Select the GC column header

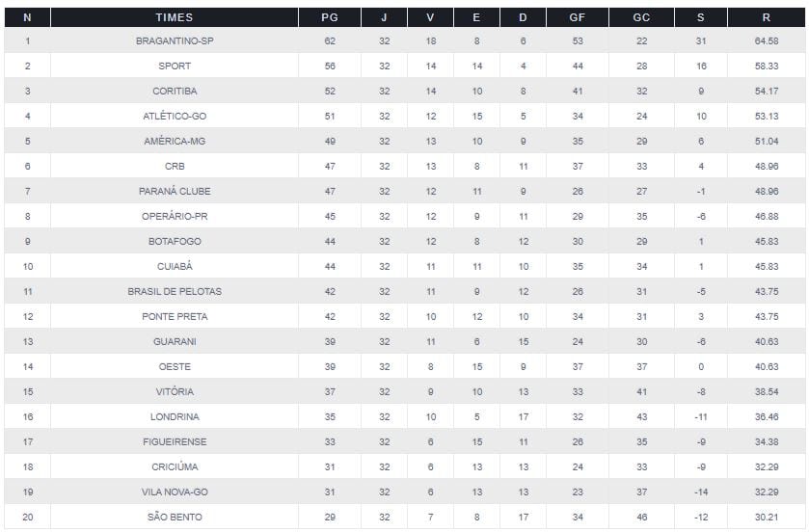coord(641,17)
